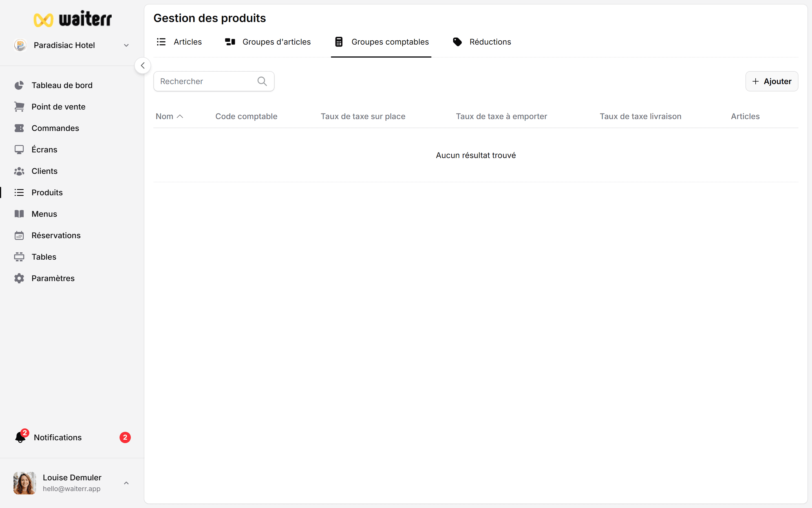Click the Écrans monitor icon
This screenshot has height=508, width=812.
(x=19, y=150)
